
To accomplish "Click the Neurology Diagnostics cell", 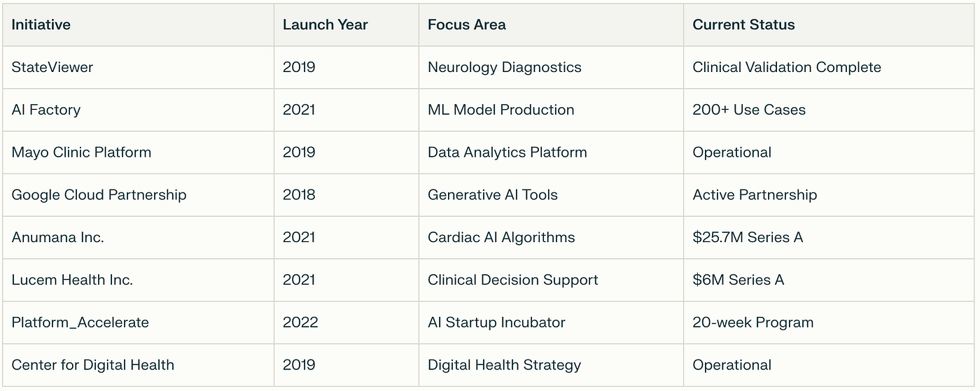I will (552, 68).
